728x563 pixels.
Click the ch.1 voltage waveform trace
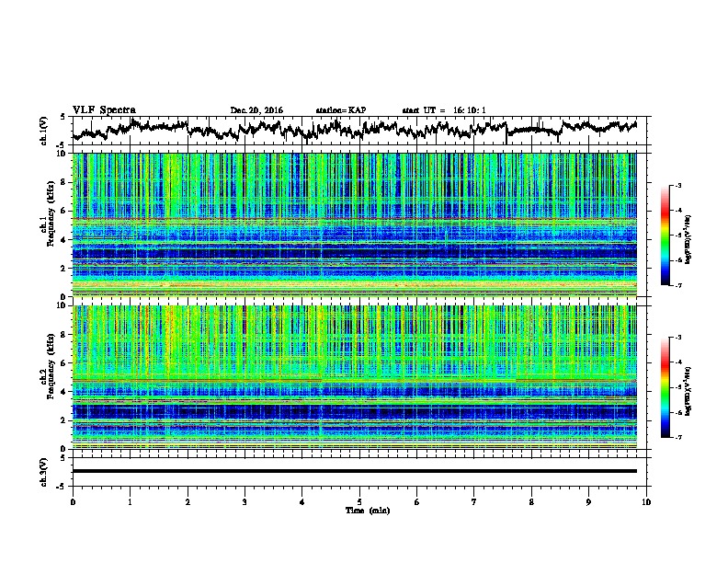click(x=354, y=129)
